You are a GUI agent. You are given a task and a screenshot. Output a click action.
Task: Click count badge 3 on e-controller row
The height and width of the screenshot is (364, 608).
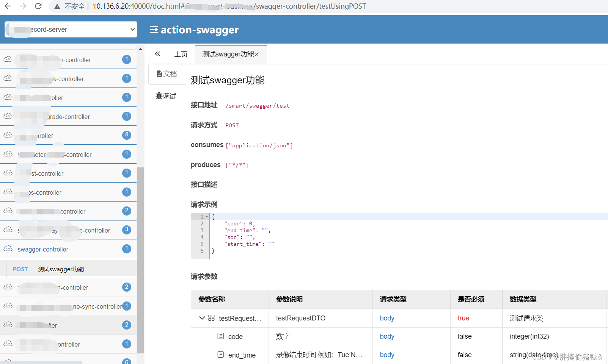pyautogui.click(x=127, y=230)
